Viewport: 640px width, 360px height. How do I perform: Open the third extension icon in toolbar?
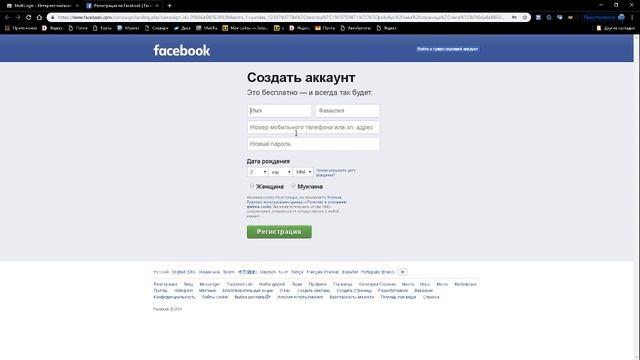[560, 18]
